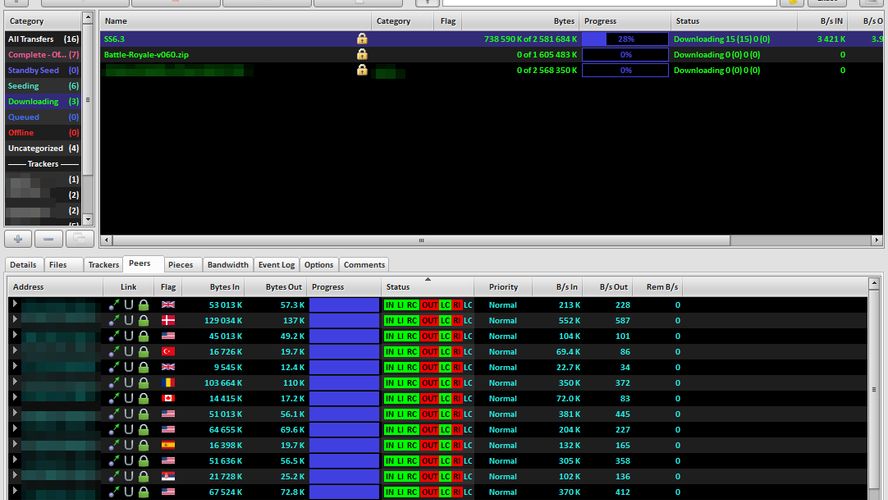Sort peers by the Bytes In column header

220,287
